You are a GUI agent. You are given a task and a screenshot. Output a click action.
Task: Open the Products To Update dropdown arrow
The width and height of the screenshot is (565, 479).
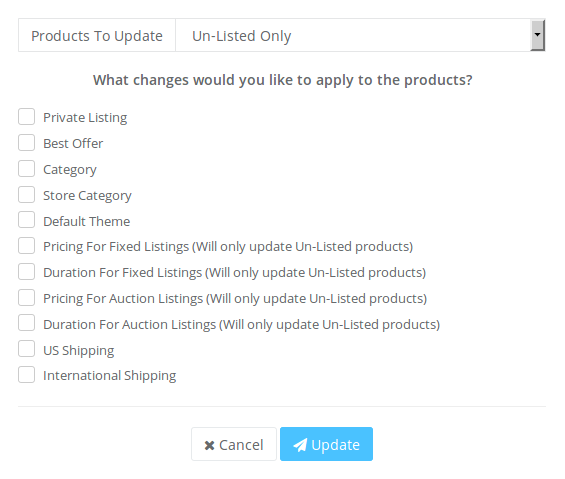pos(537,35)
